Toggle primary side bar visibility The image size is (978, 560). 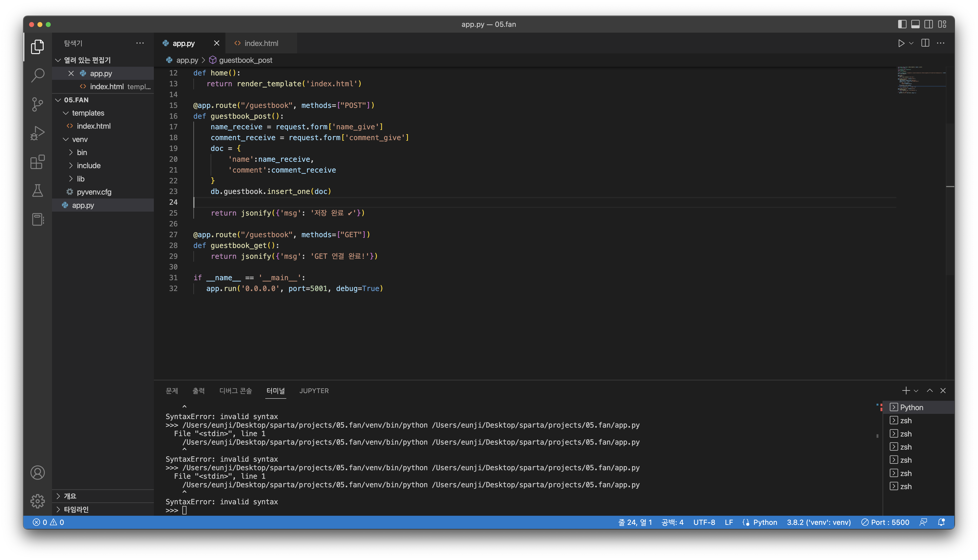click(x=902, y=24)
